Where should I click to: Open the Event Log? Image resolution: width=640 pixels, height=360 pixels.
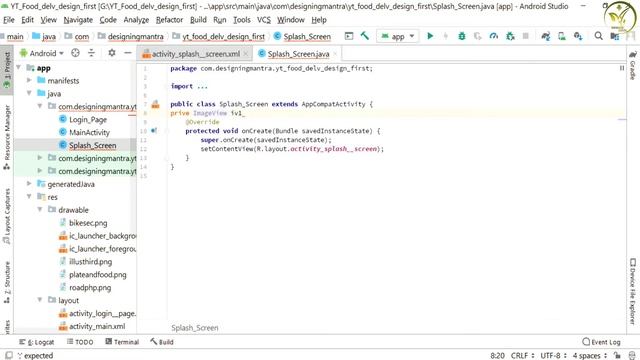pos(602,342)
